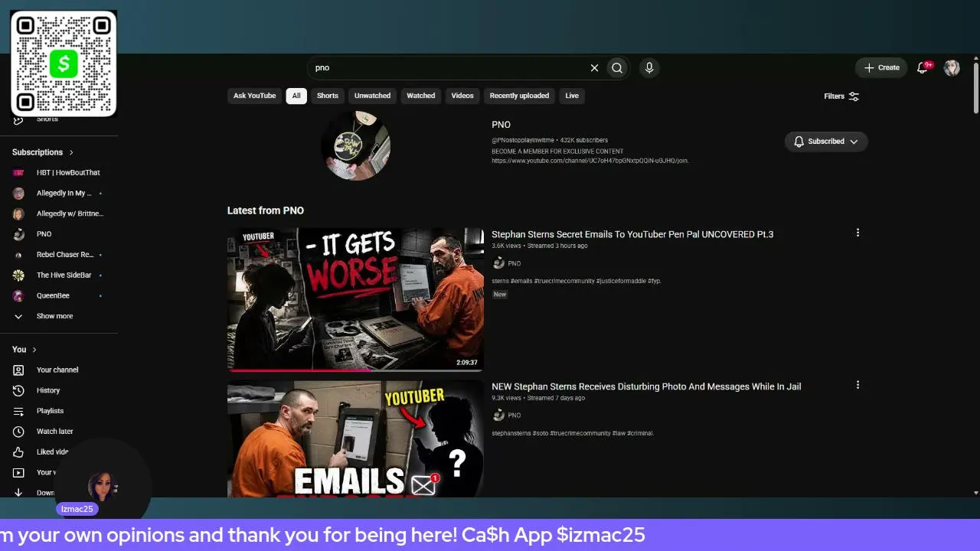
Task: Click PNO channel avatar under Secret Emails video
Action: pos(498,263)
